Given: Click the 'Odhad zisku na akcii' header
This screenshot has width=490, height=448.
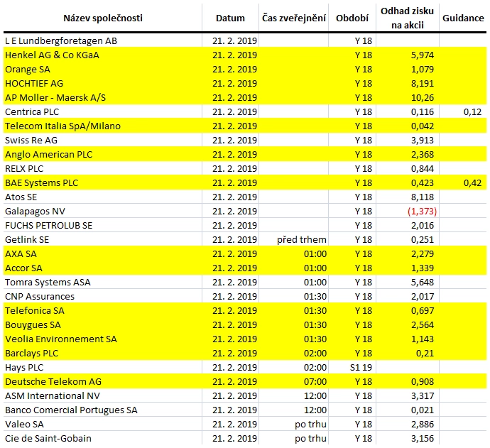Looking at the screenshot, I should [x=407, y=18].
